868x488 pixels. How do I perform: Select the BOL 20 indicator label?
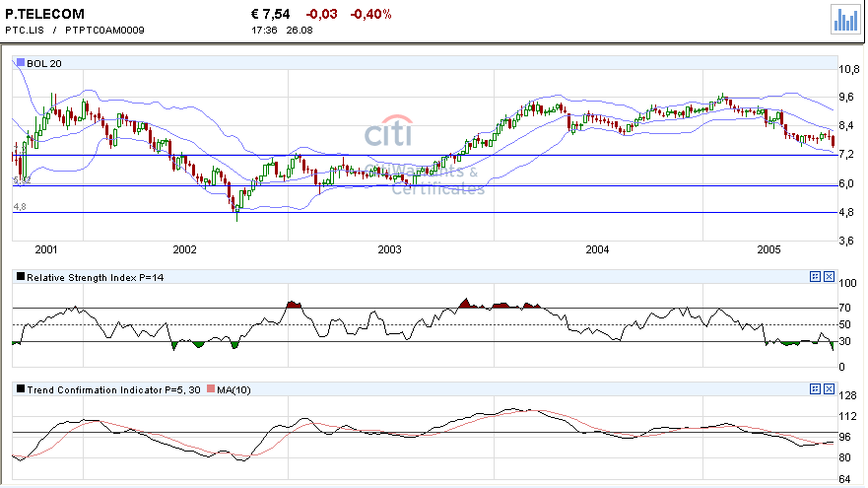pyautogui.click(x=44, y=64)
